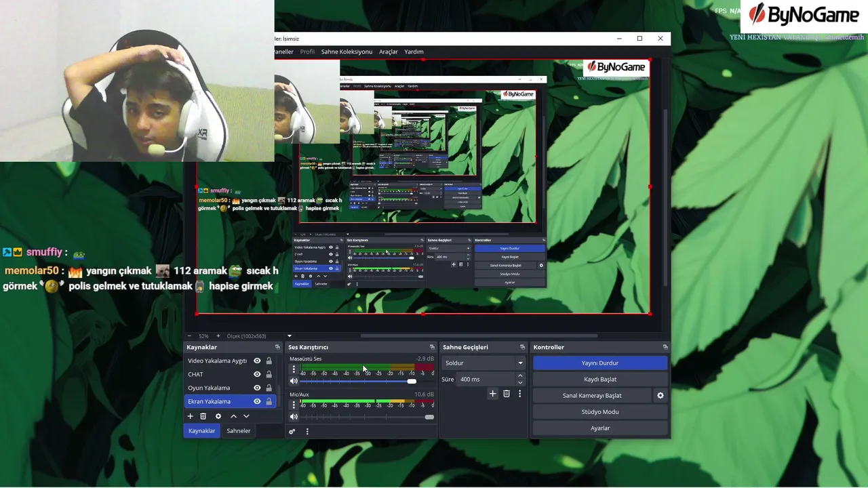Maximize the OBS window
Viewport: 868px width, 488px height.
639,39
